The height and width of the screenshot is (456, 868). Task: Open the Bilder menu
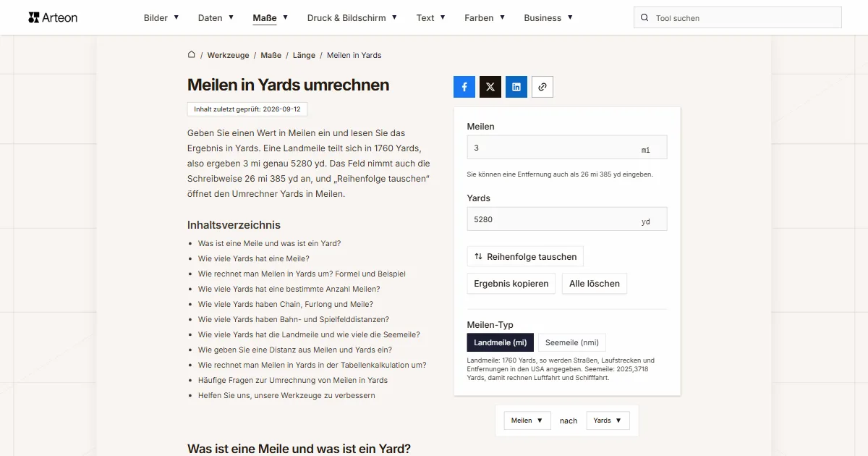click(x=161, y=18)
